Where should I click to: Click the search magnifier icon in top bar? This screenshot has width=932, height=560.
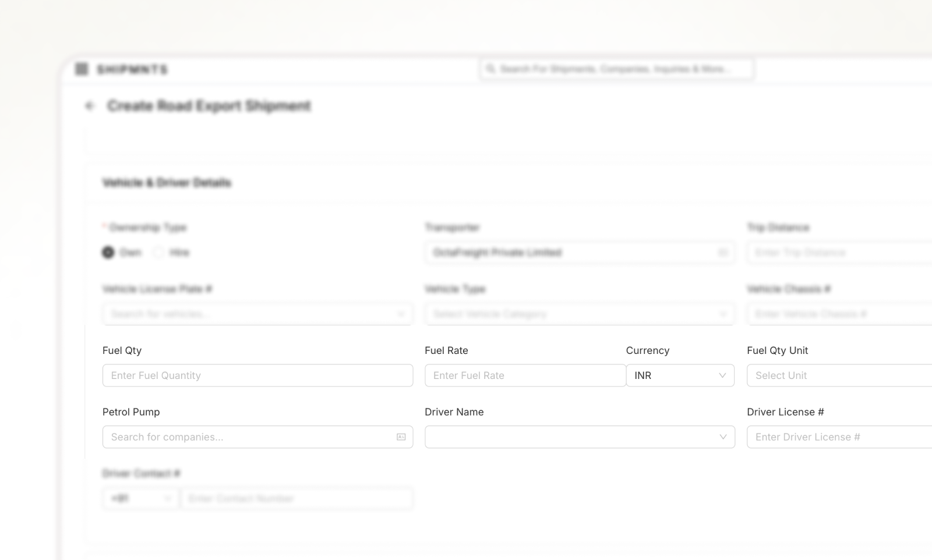pos(490,69)
